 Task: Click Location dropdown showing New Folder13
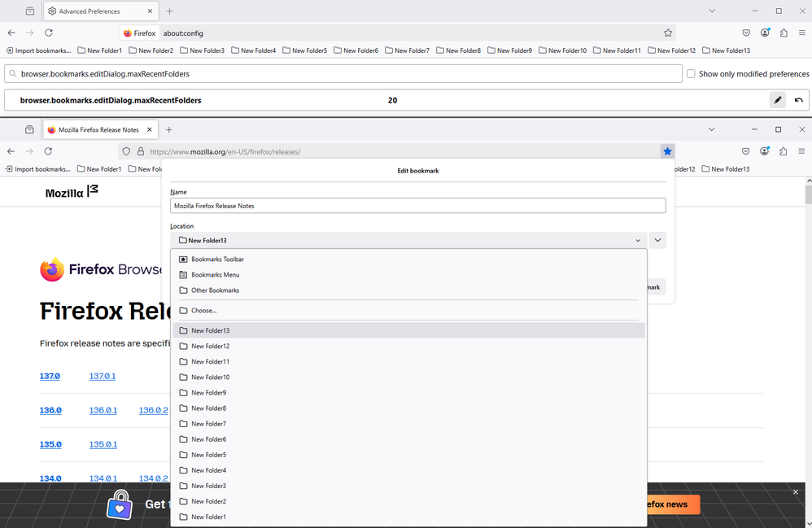(x=408, y=240)
